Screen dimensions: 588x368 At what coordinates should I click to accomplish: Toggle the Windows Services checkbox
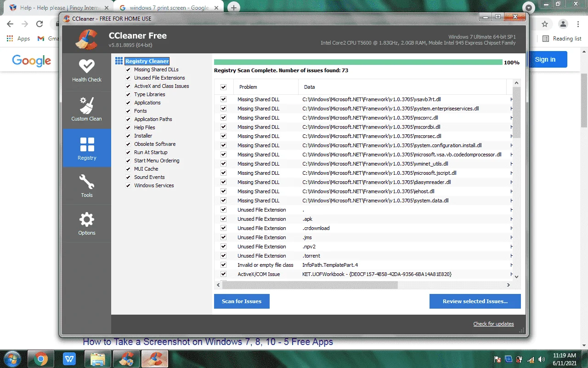click(x=128, y=186)
